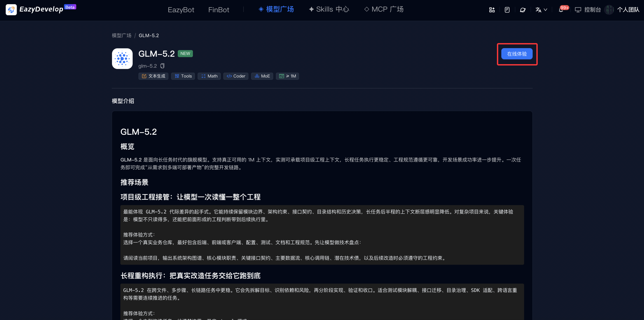
Task: Copy the glm-5.2 model ID
Action: [162, 66]
